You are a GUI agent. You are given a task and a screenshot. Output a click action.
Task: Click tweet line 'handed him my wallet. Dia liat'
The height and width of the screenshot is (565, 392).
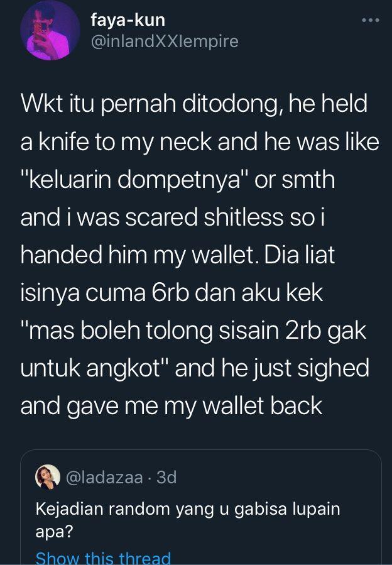pyautogui.click(x=178, y=255)
